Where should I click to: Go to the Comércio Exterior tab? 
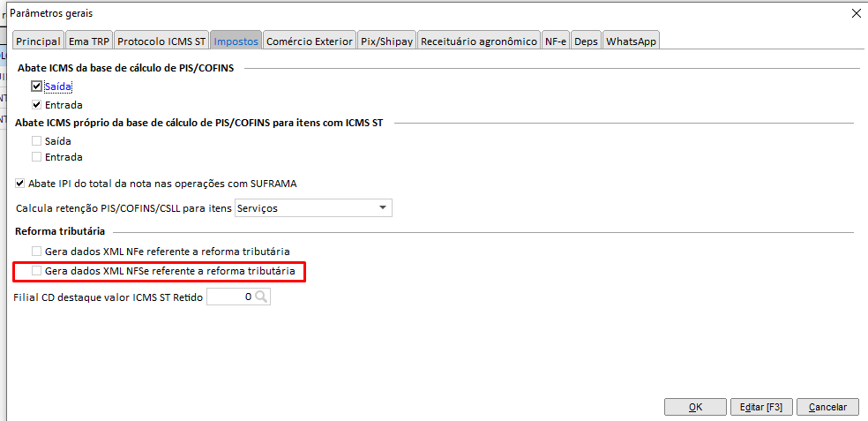tap(309, 41)
